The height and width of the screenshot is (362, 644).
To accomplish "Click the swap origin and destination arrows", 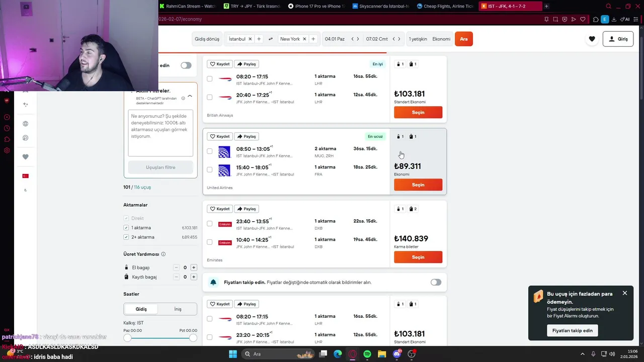I will click(x=271, y=39).
